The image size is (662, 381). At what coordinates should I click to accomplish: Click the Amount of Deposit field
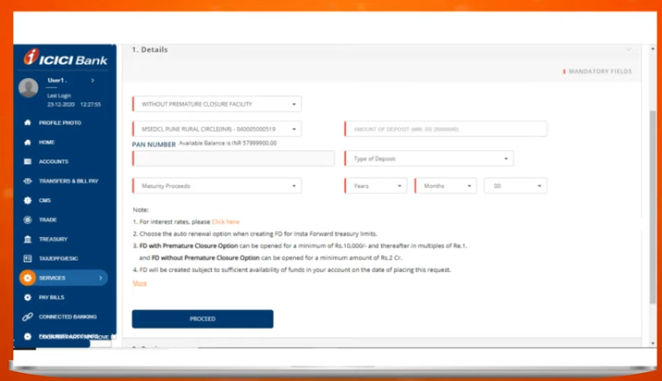click(446, 129)
